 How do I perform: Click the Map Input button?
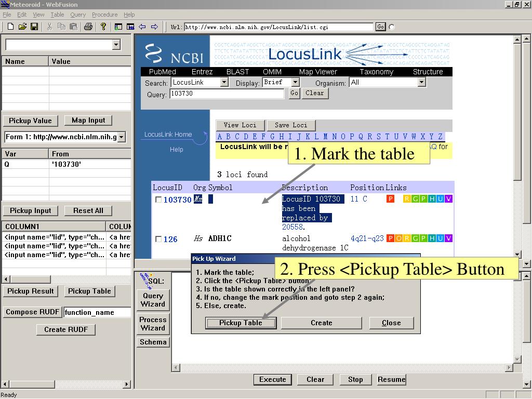tap(88, 121)
